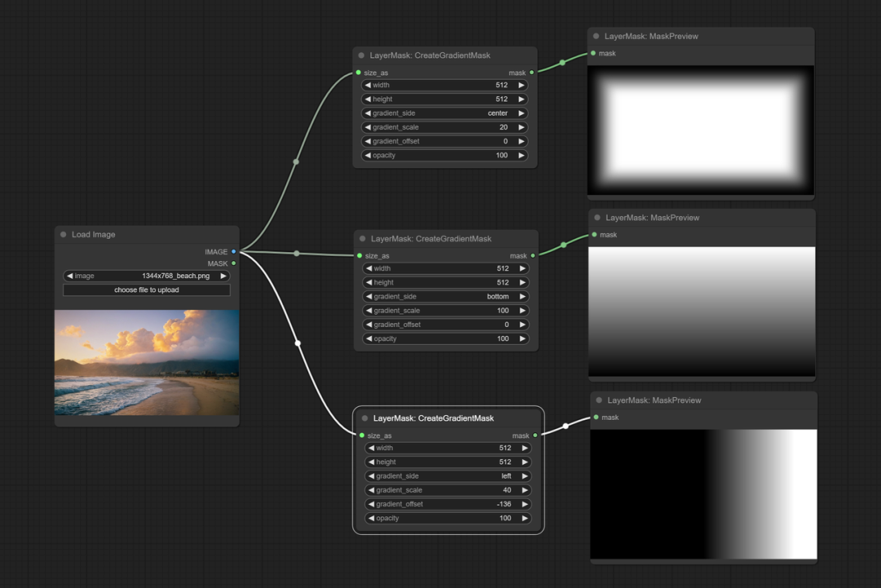Select the highlighted CreateGradientMask node title
Image resolution: width=881 pixels, height=588 pixels.
click(x=433, y=418)
